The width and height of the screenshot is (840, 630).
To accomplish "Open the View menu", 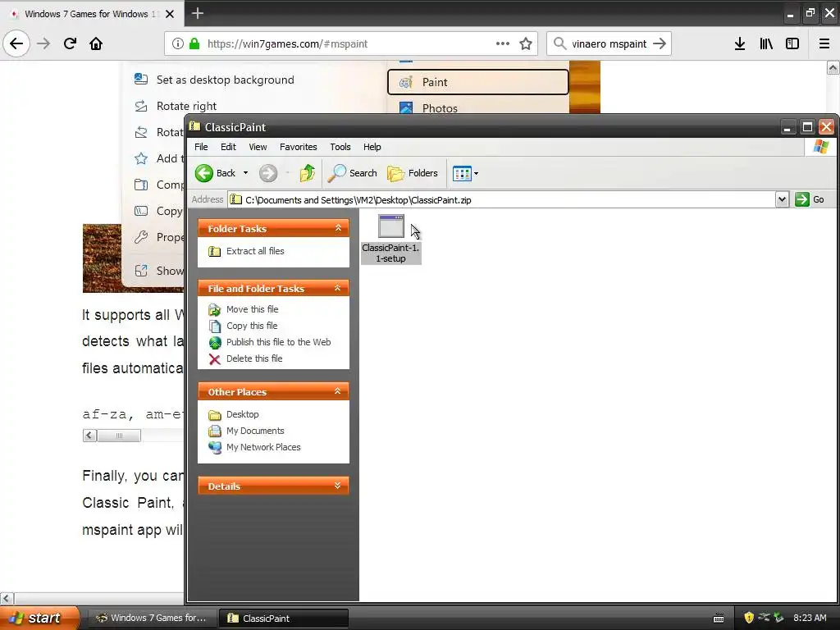I will 258,147.
